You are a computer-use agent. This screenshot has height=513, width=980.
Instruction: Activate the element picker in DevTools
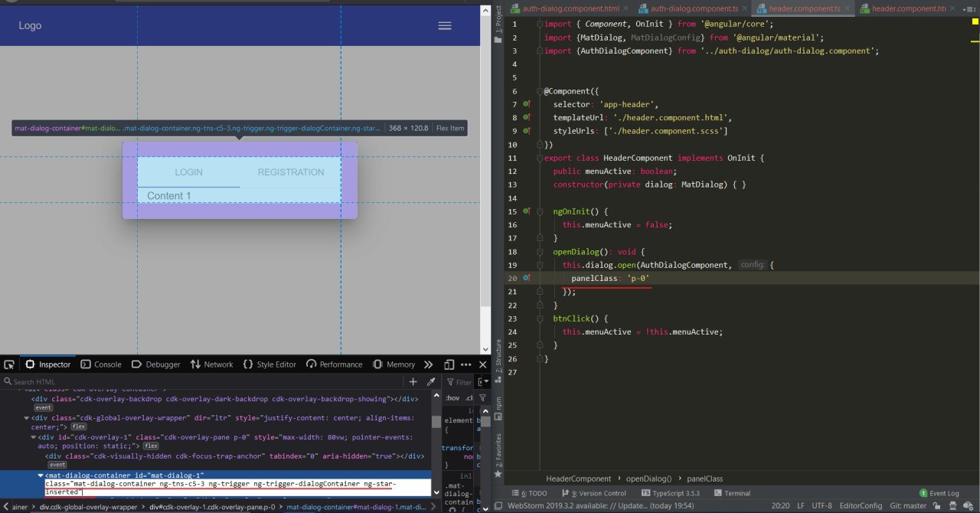click(x=9, y=364)
